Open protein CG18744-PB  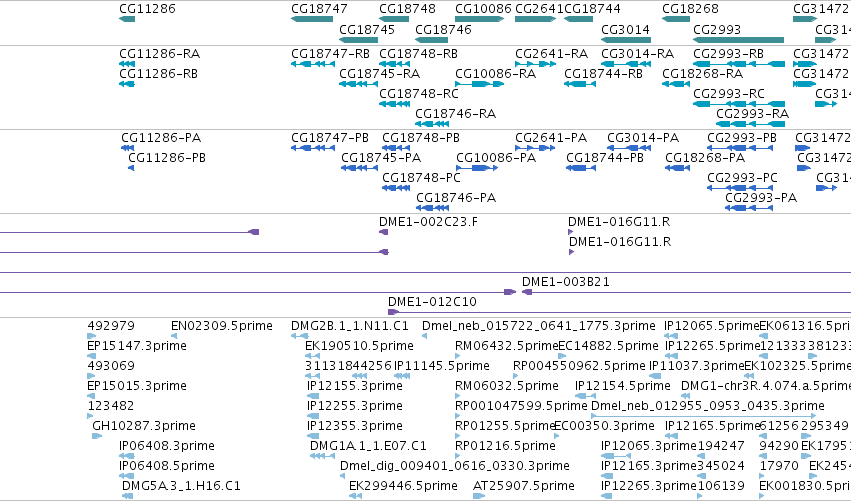point(605,158)
